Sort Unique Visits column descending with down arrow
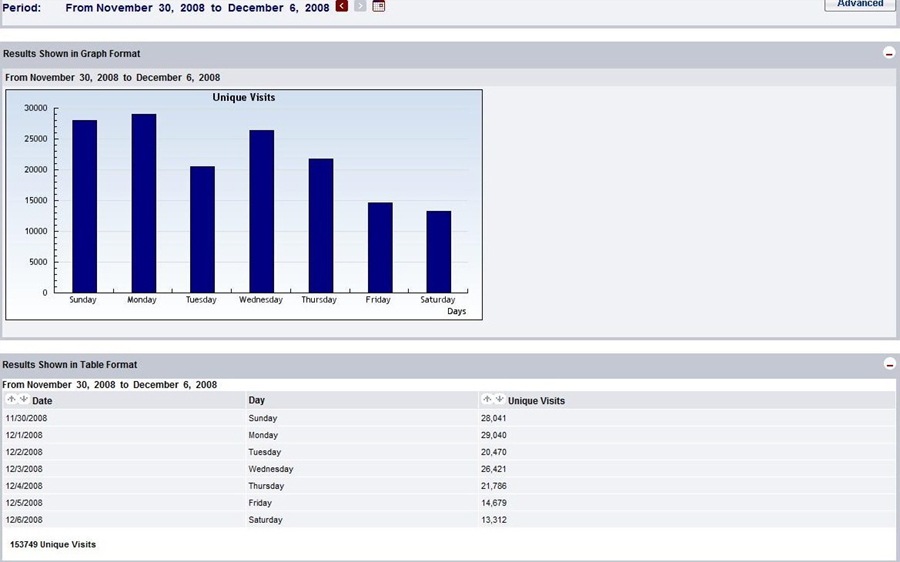Image resolution: width=900 pixels, height=562 pixels. (x=499, y=400)
